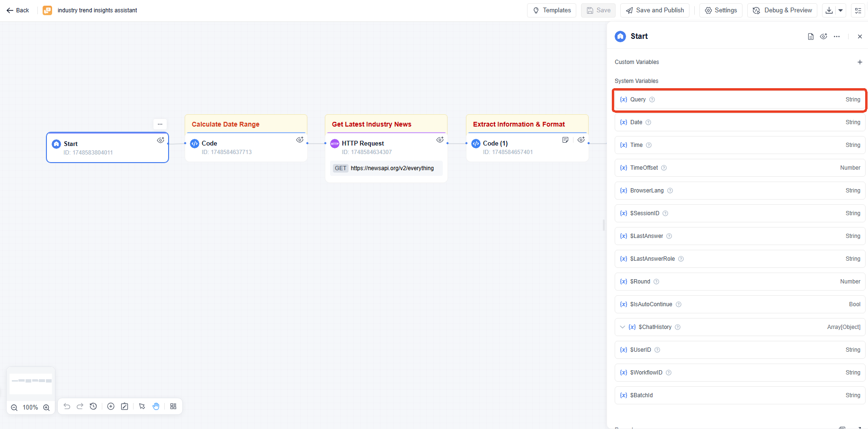Select the $LastAnswerRole variable row

[x=740, y=259]
